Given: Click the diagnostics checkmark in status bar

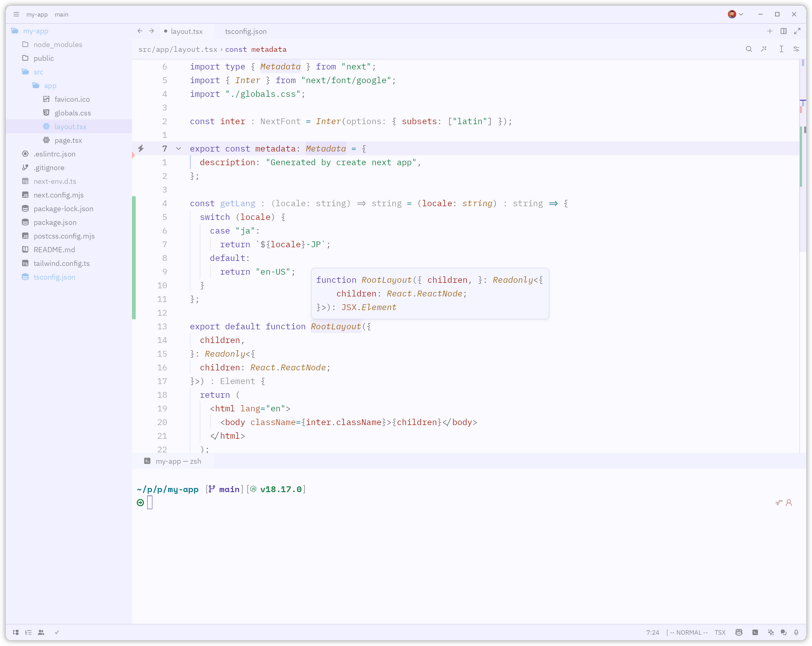Looking at the screenshot, I should 57,632.
